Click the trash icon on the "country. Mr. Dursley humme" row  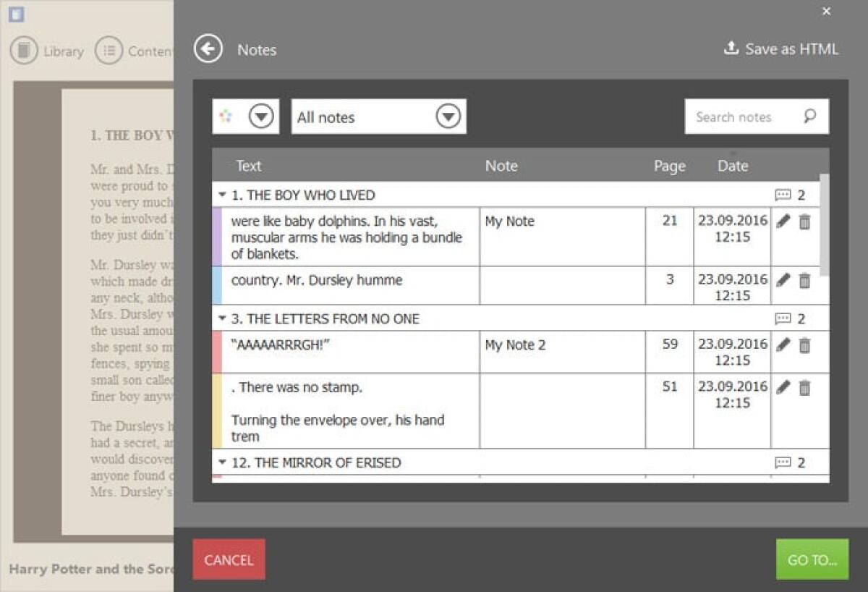pos(804,281)
